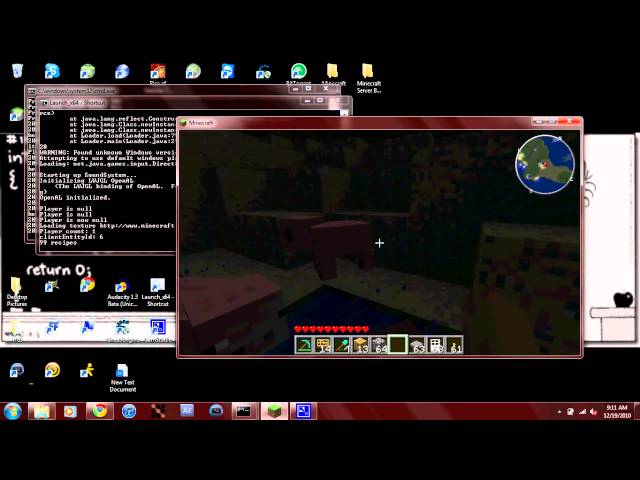Open the Internet Explorer-style globe desktop shortcut
The width and height of the screenshot is (640, 480).
pos(122,71)
